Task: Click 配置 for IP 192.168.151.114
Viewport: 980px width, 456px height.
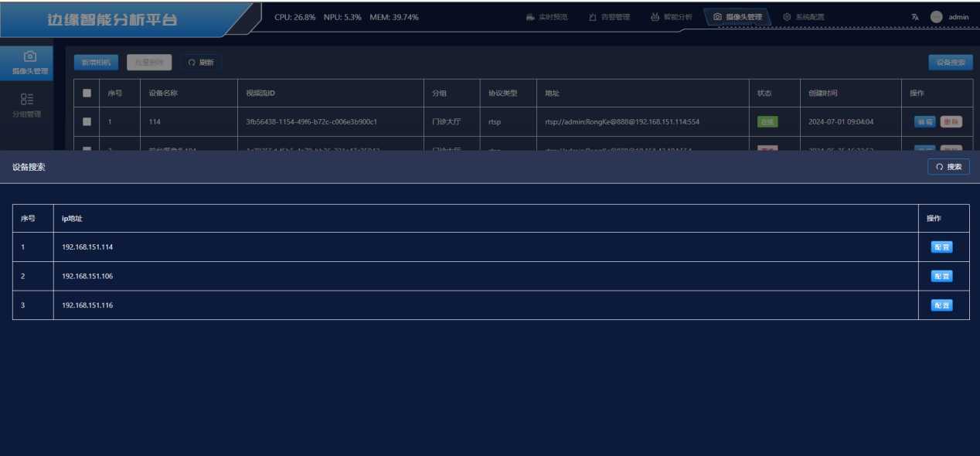Action: click(941, 247)
